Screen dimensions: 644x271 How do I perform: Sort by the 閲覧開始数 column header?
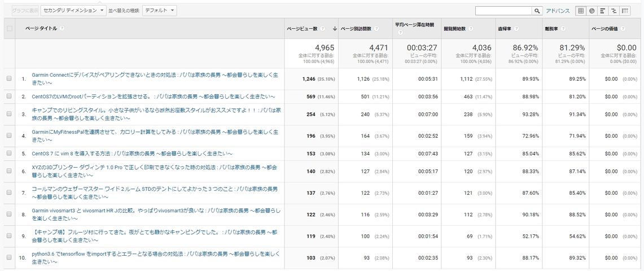tap(455, 29)
